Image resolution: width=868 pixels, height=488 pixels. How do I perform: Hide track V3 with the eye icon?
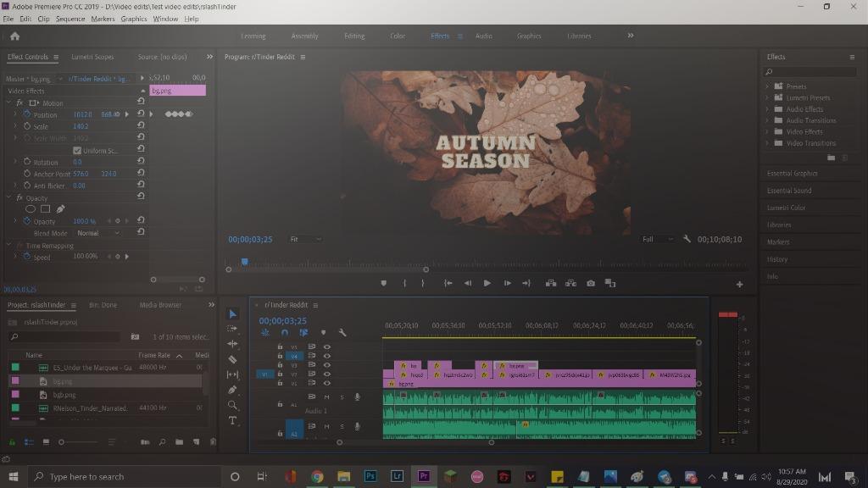tap(327, 365)
